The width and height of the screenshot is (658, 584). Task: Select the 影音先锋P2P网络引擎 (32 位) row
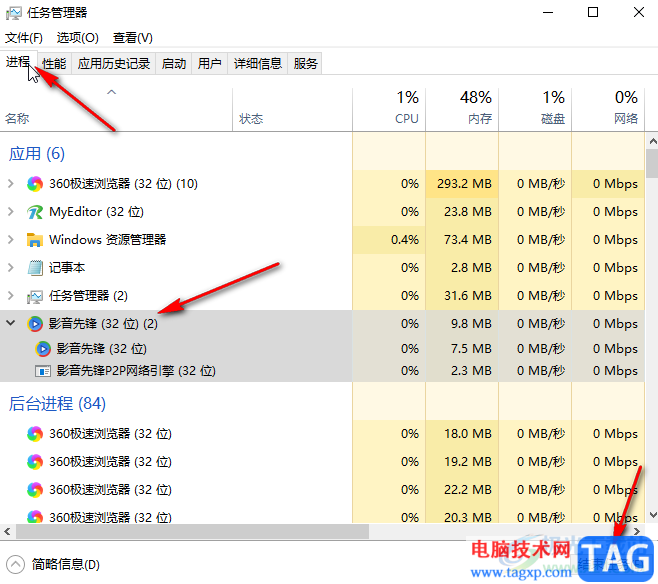[322, 371]
